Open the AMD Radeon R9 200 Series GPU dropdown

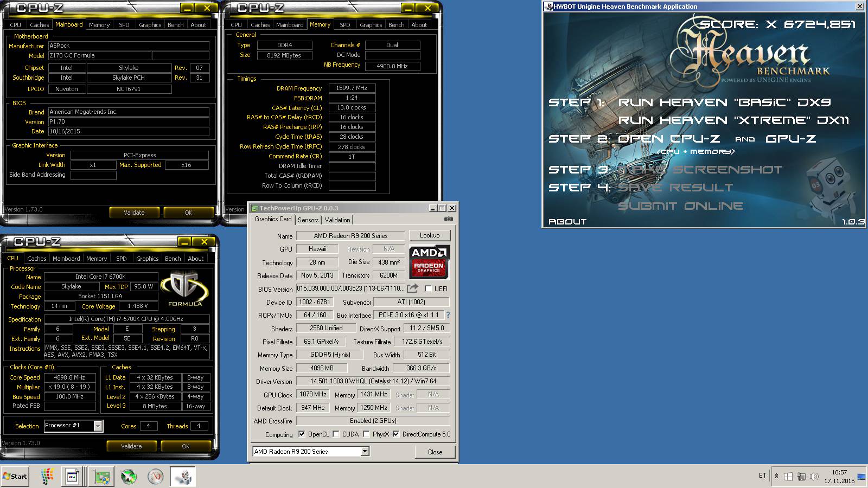coord(365,451)
